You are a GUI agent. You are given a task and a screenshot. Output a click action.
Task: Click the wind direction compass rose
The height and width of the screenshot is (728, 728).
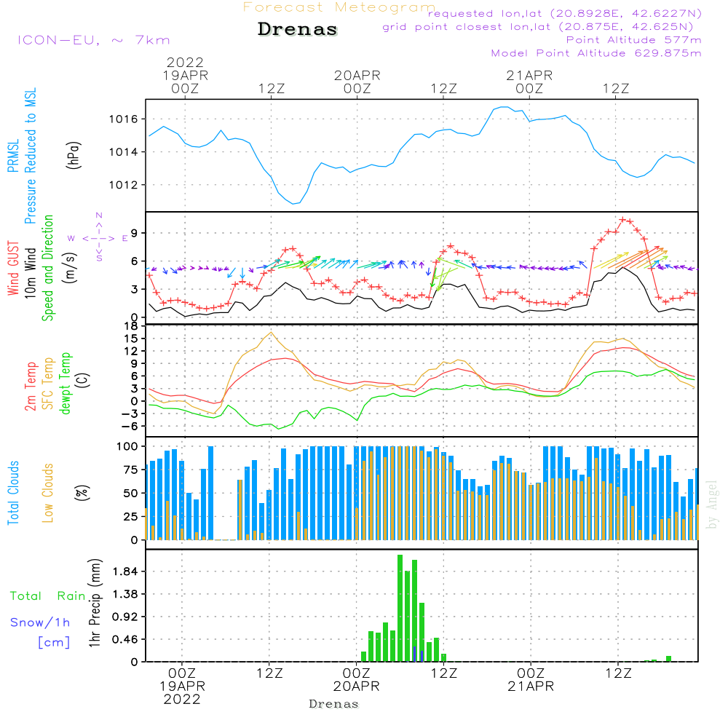click(x=99, y=237)
